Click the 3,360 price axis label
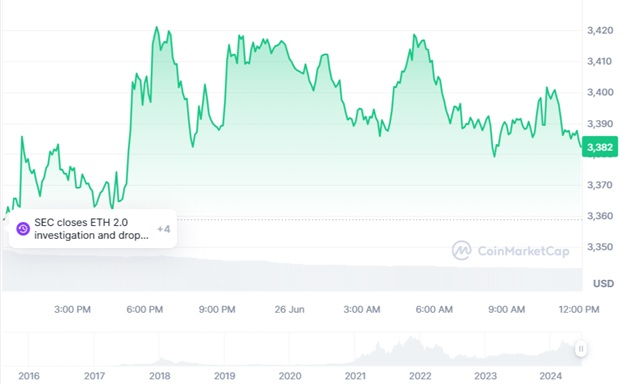The image size is (624, 384). 600,216
